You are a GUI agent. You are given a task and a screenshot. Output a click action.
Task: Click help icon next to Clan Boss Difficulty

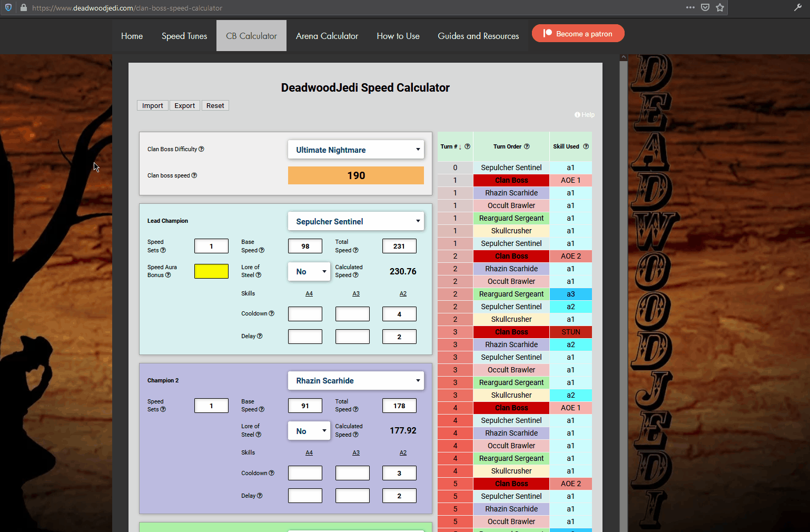coord(201,149)
